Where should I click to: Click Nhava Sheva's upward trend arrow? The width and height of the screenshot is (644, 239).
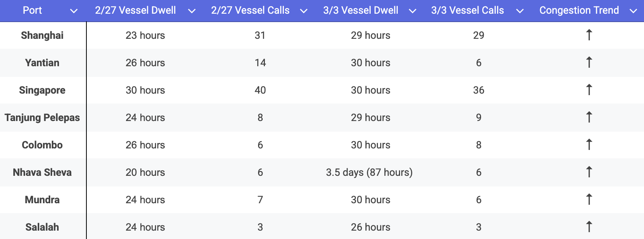pyautogui.click(x=589, y=172)
